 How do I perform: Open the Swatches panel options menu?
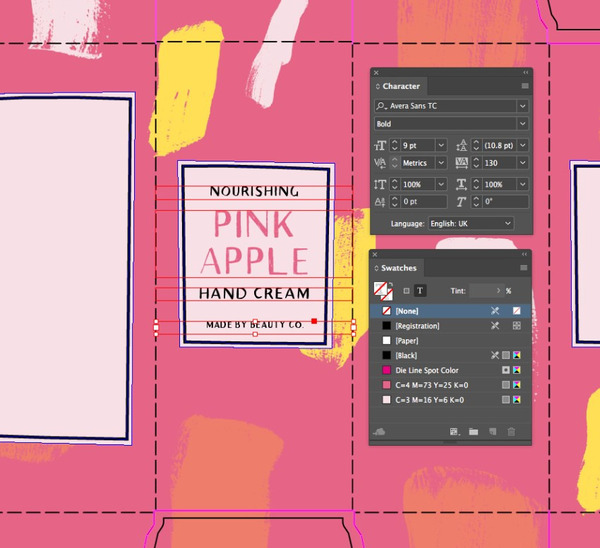click(523, 267)
